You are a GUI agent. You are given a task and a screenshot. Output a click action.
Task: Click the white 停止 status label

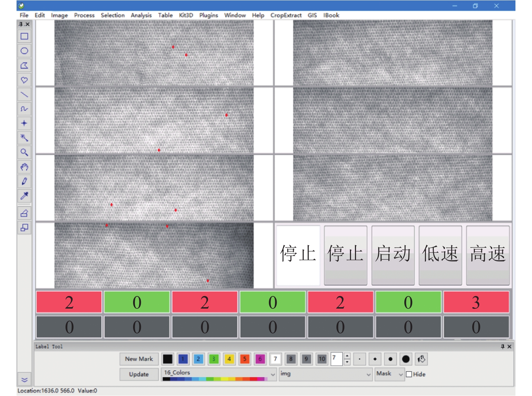[298, 255]
